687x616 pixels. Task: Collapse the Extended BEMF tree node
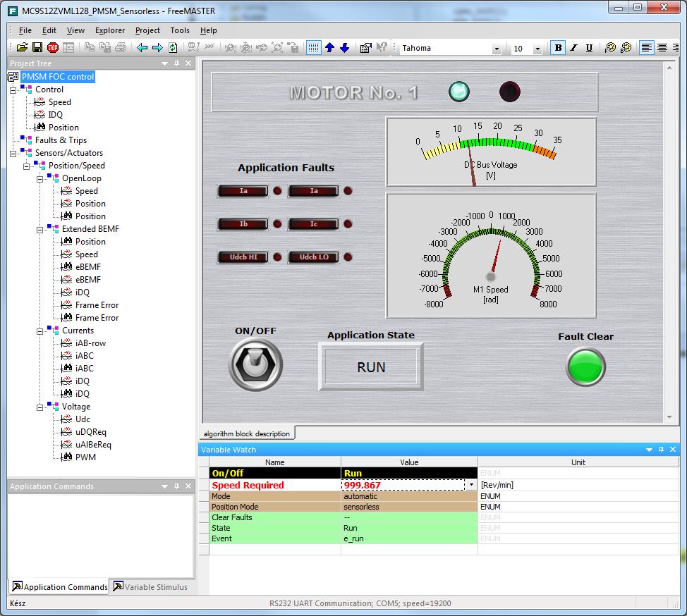(x=40, y=230)
